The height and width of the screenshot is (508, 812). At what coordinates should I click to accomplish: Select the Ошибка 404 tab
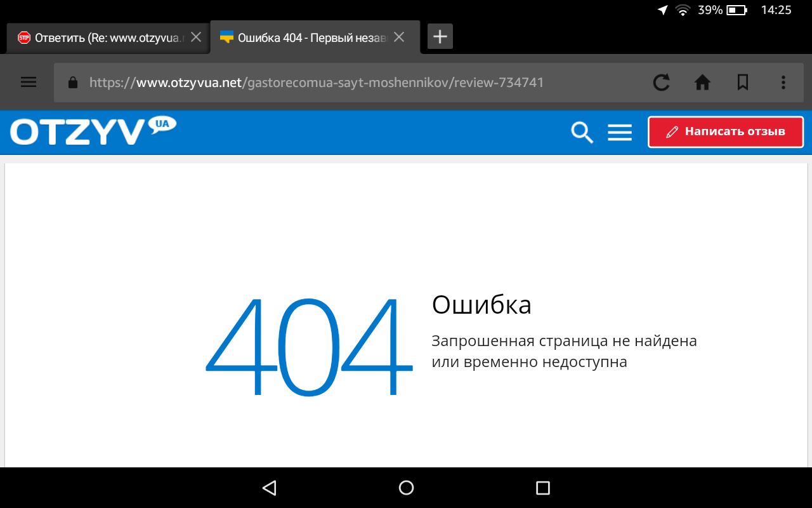click(x=304, y=37)
